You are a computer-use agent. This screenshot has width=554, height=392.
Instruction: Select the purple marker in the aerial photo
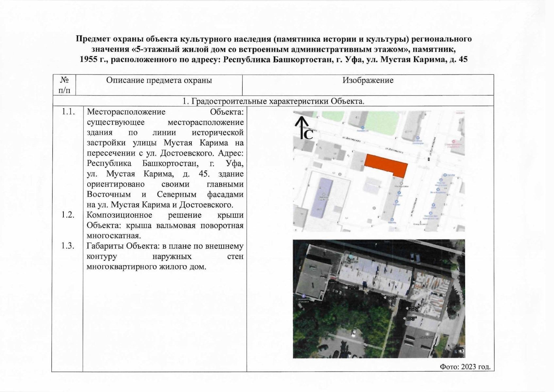click(304, 296)
